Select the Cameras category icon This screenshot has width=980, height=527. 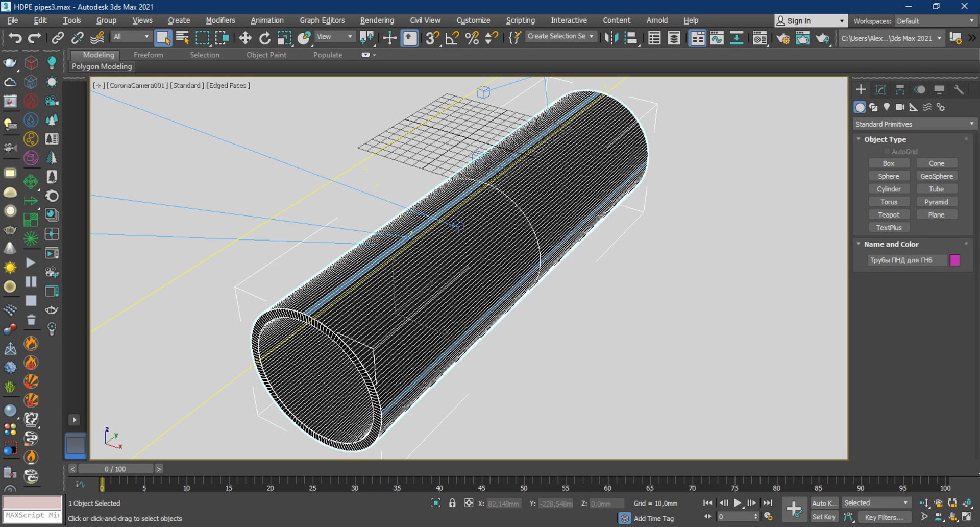[x=900, y=107]
